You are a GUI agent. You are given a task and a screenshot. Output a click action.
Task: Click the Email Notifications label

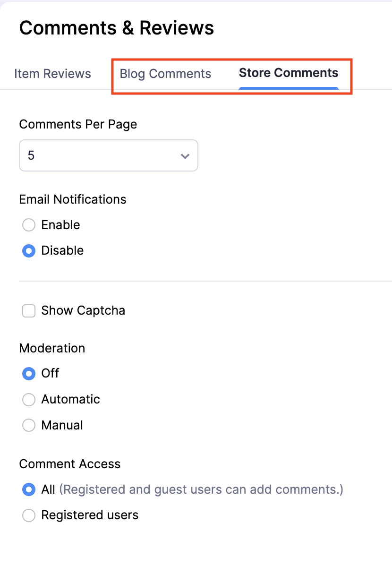tap(72, 199)
